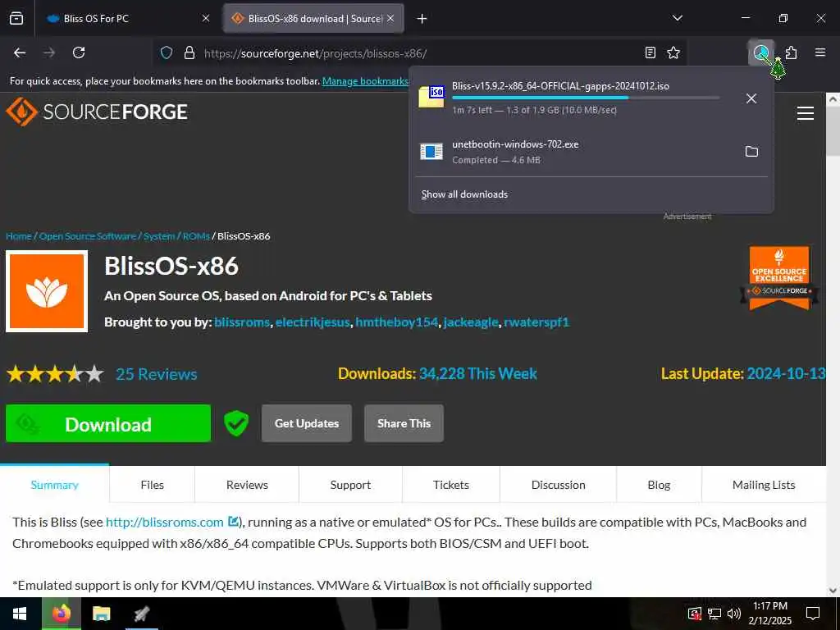Open Firefox View icon in tab bar

(x=16, y=18)
